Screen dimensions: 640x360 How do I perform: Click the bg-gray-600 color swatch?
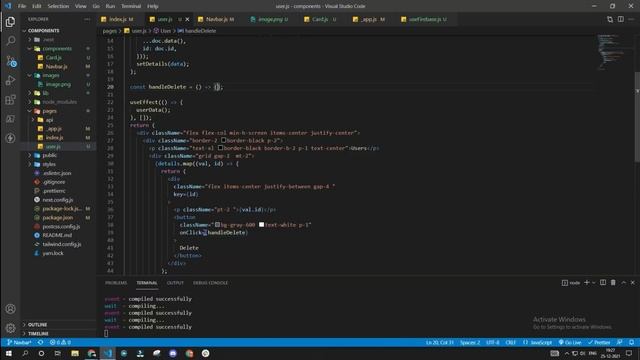click(217, 224)
